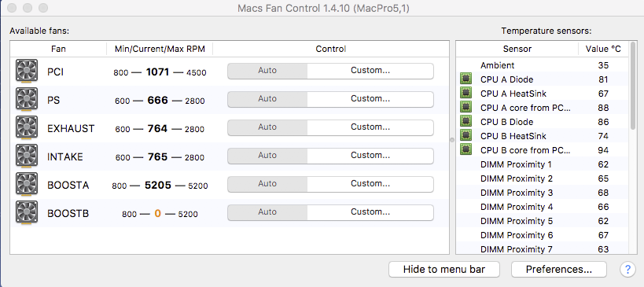Open the Preferences button
The height and width of the screenshot is (287, 644).
pos(558,270)
